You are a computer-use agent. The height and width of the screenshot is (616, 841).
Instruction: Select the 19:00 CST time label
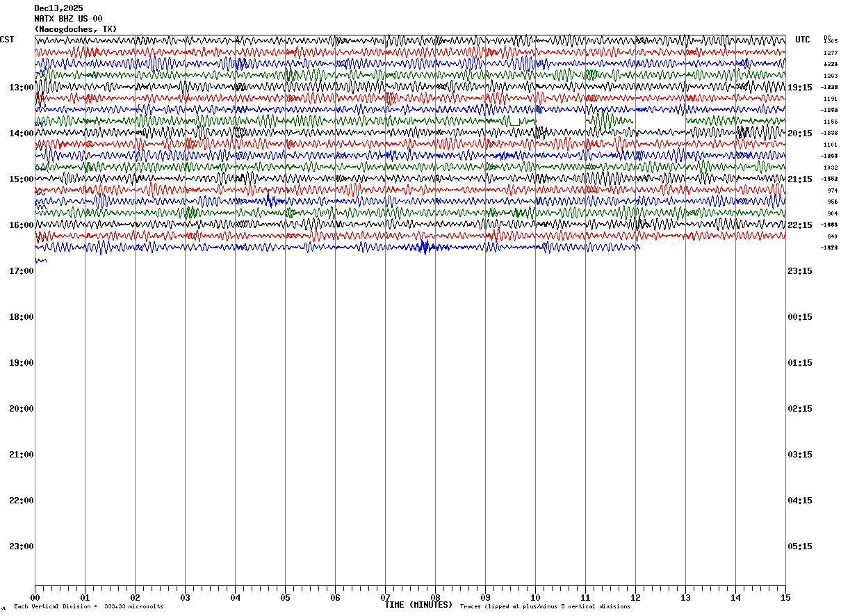(x=22, y=363)
